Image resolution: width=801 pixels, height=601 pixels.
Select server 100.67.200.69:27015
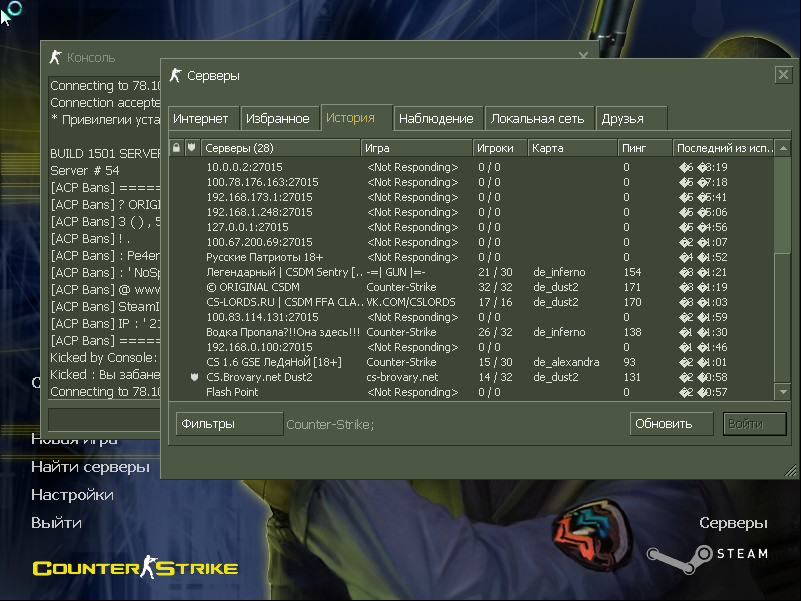tap(259, 242)
